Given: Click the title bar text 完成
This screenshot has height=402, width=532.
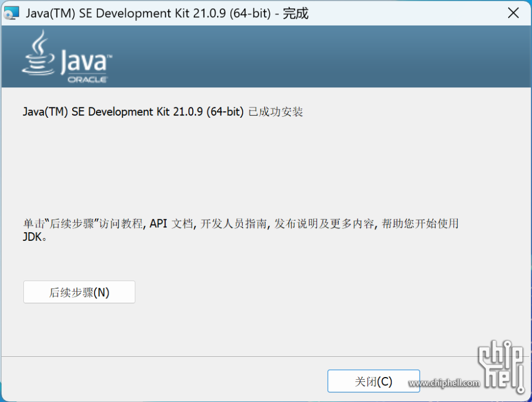Looking at the screenshot, I should click(x=297, y=13).
